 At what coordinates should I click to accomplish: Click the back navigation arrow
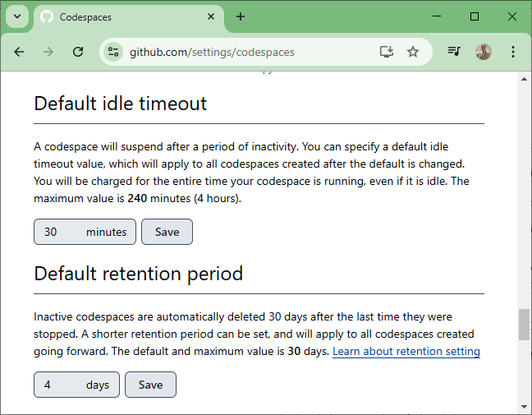pyautogui.click(x=19, y=52)
